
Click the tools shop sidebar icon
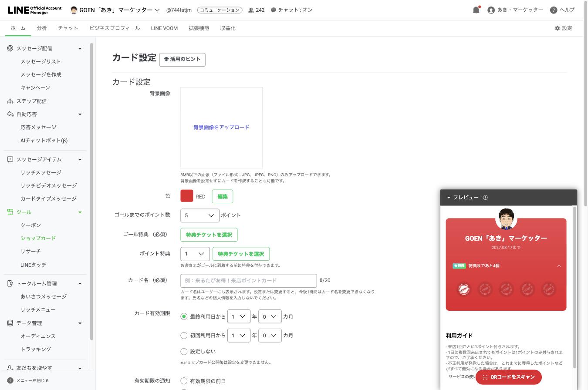coord(10,212)
